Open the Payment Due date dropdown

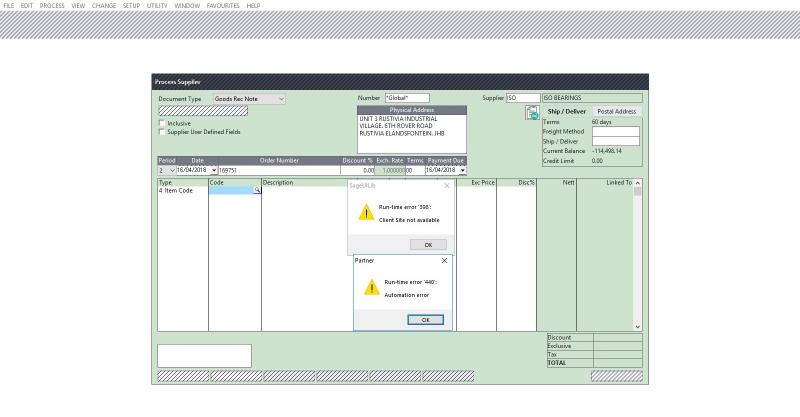pyautogui.click(x=463, y=170)
